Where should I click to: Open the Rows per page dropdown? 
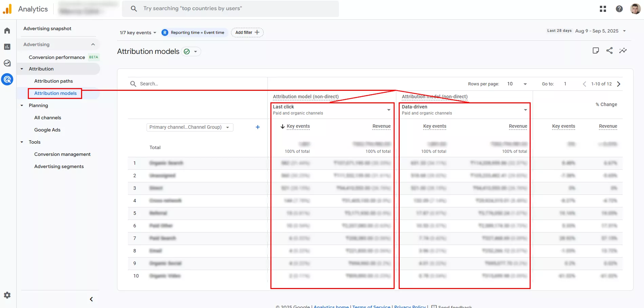click(517, 84)
